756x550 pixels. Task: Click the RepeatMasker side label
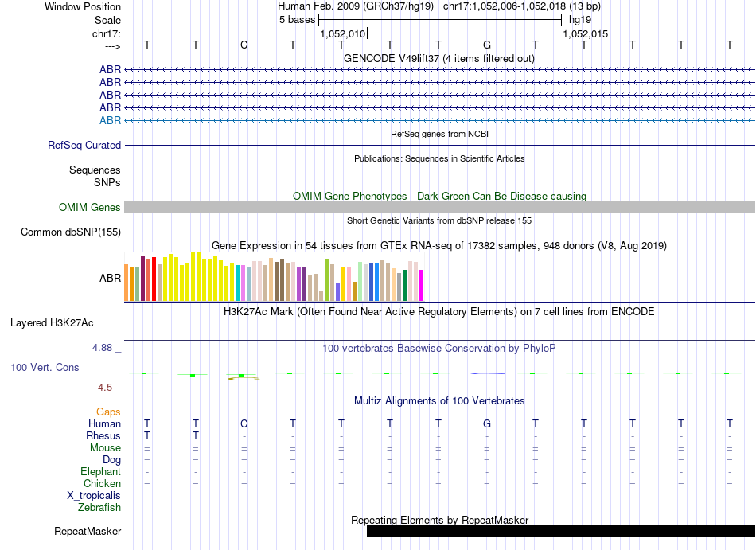[88, 531]
